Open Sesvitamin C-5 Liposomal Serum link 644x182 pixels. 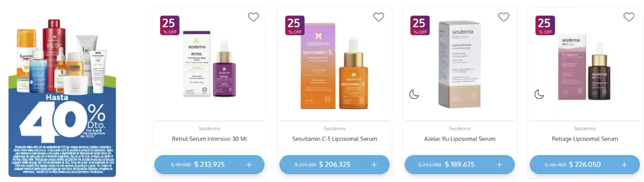tap(334, 139)
